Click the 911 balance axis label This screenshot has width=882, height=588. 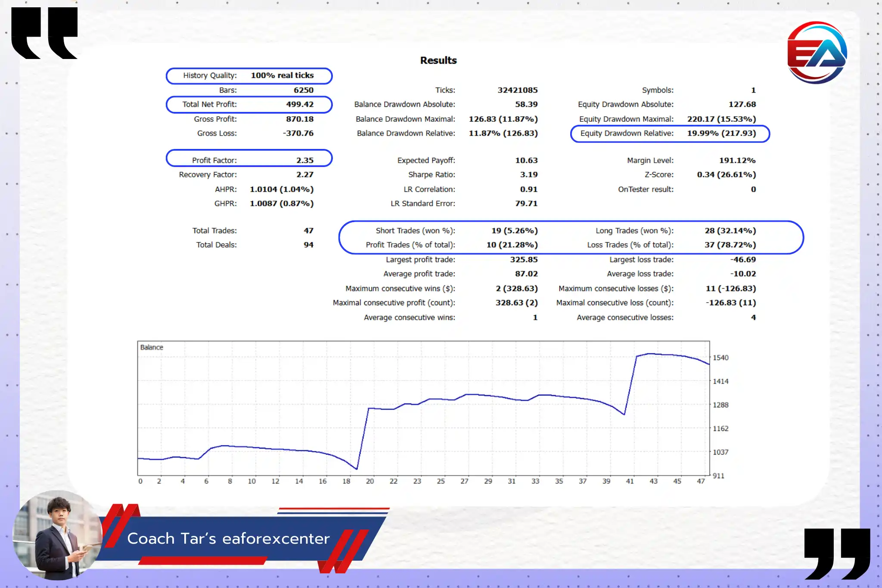tap(718, 476)
